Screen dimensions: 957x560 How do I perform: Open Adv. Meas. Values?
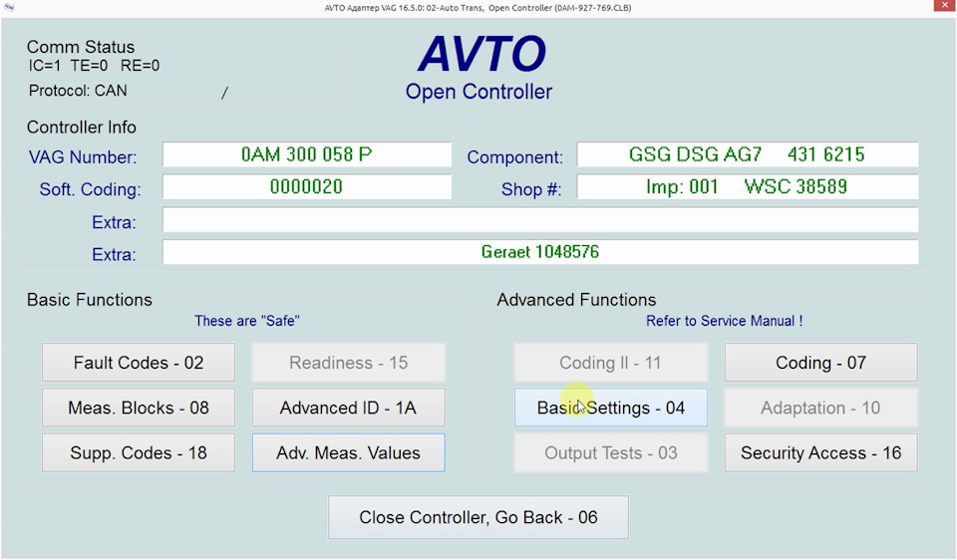pos(349,452)
